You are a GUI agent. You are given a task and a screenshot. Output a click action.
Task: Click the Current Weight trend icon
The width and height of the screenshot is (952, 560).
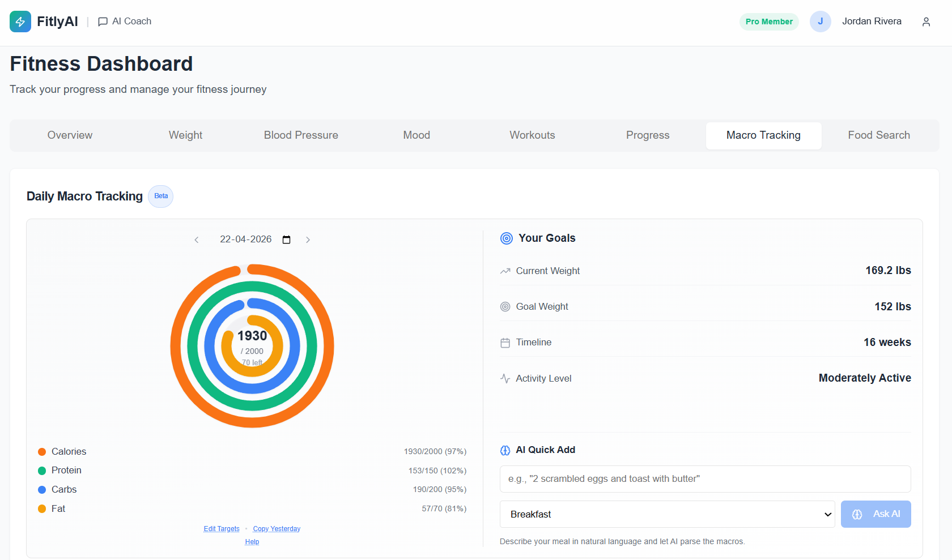tap(505, 271)
